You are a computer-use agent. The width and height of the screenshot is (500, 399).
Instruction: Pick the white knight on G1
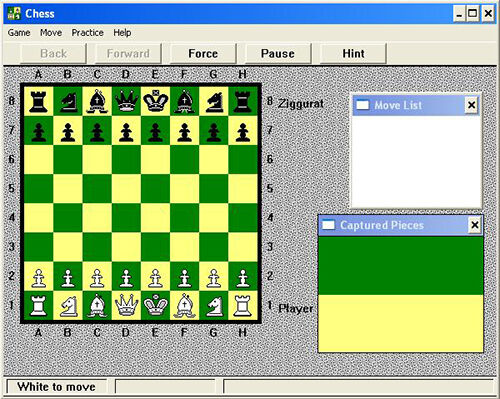tap(214, 306)
